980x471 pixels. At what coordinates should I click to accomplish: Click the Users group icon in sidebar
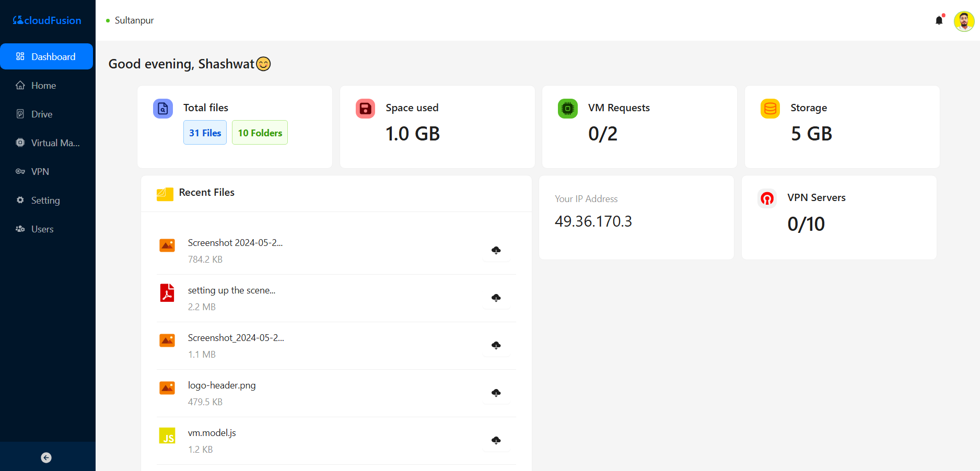click(x=20, y=229)
